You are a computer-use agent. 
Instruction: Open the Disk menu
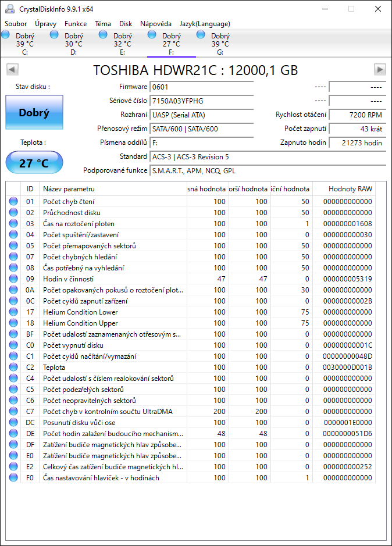click(126, 24)
